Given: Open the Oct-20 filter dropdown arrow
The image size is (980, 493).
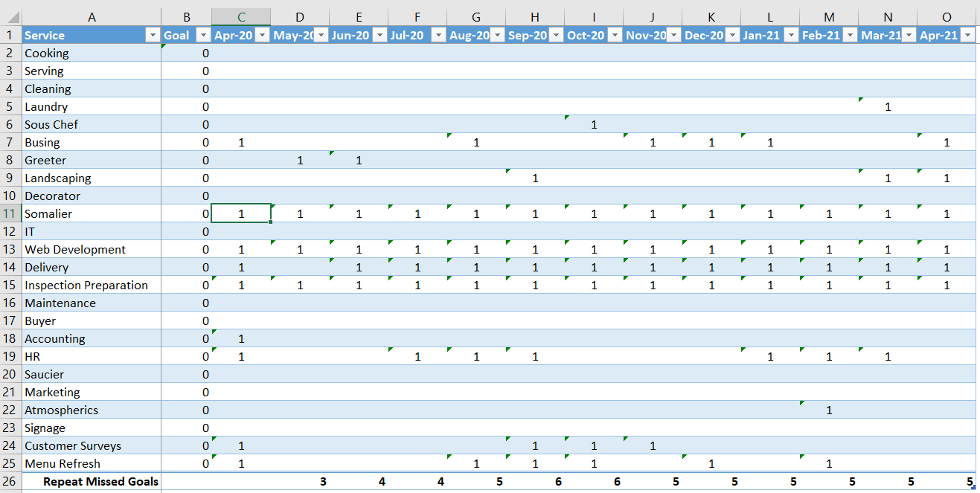Looking at the screenshot, I should click(x=615, y=35).
